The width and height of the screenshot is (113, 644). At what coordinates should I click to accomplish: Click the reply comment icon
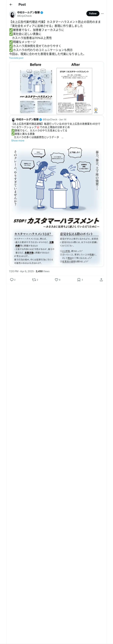click(x=12, y=280)
